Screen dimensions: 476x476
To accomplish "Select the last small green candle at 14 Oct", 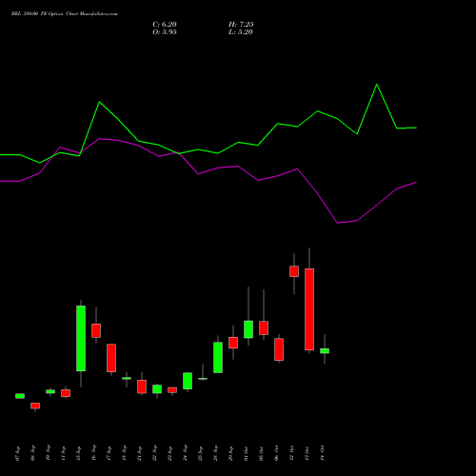I will coord(325,351).
